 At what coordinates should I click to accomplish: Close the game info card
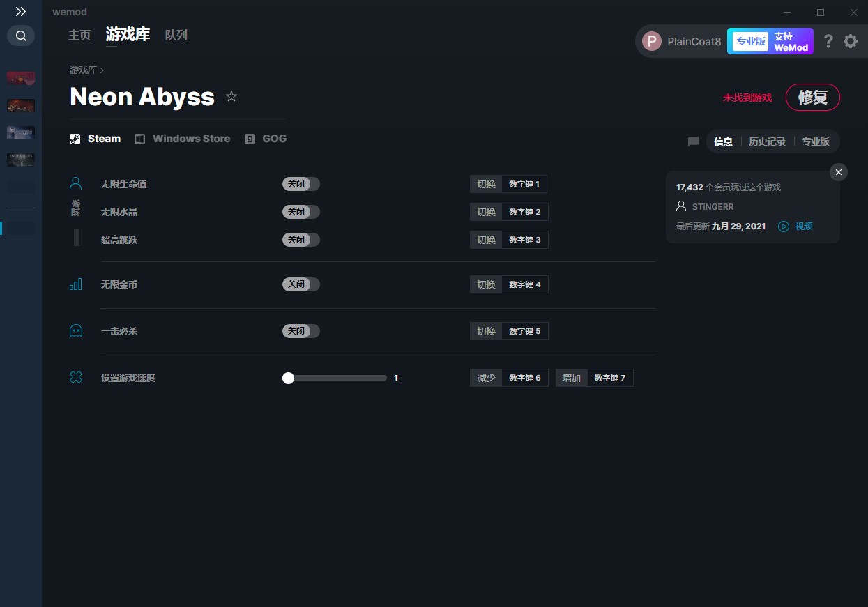coord(839,172)
